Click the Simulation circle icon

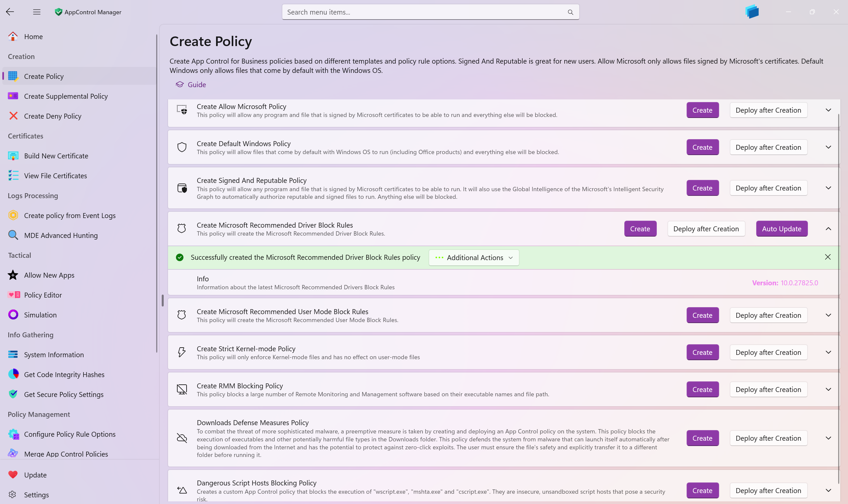pyautogui.click(x=13, y=315)
